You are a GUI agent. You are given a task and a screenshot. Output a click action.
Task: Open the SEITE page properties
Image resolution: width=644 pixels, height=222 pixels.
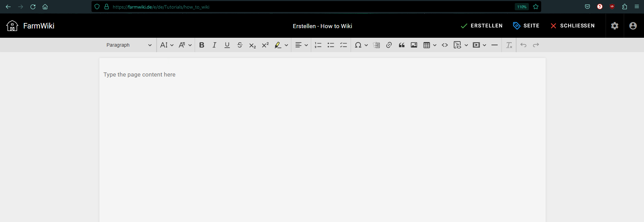[x=526, y=26]
